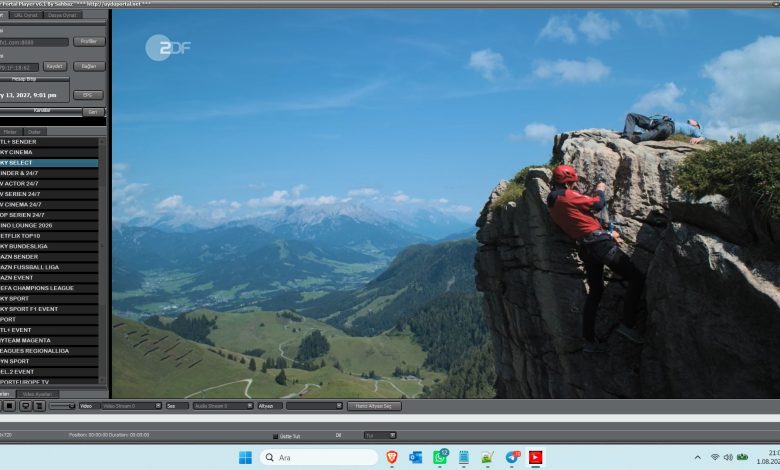This screenshot has height=470, width=780.
Task: Adjust the volume slider in playback controls
Action: pyautogui.click(x=62, y=406)
